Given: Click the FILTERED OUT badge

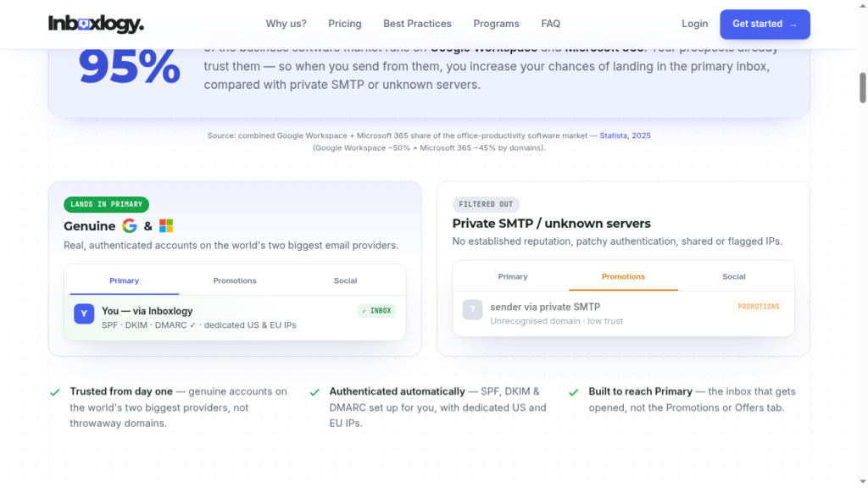Looking at the screenshot, I should point(486,204).
